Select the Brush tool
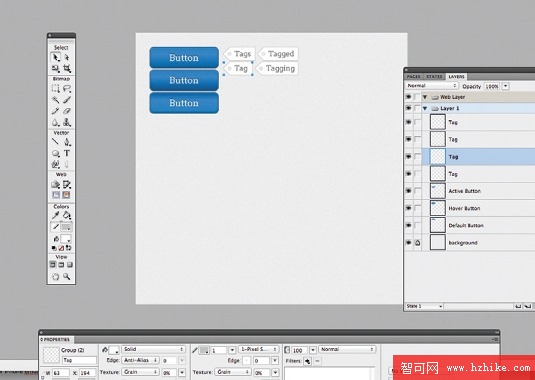The width and height of the screenshot is (535, 380). 67,100
